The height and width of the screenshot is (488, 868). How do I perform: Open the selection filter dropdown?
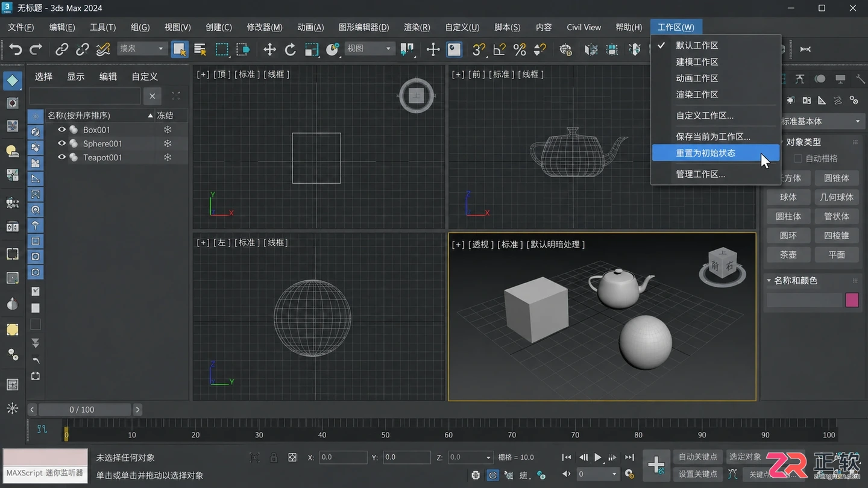[142, 48]
